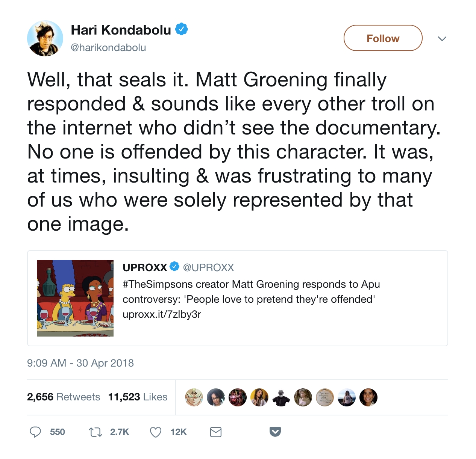Open the quoted UPROXX Simpsons thumbnail image
This screenshot has width=476, height=459.
coord(75,298)
